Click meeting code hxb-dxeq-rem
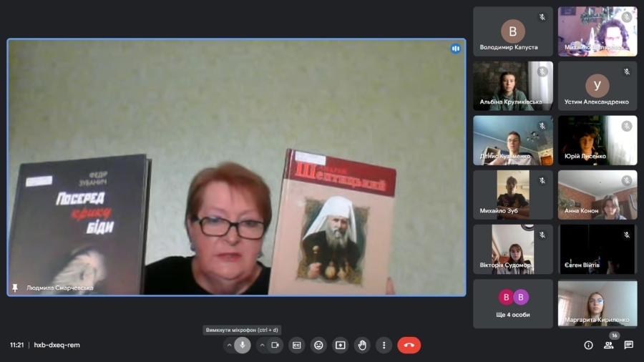 pos(57,345)
